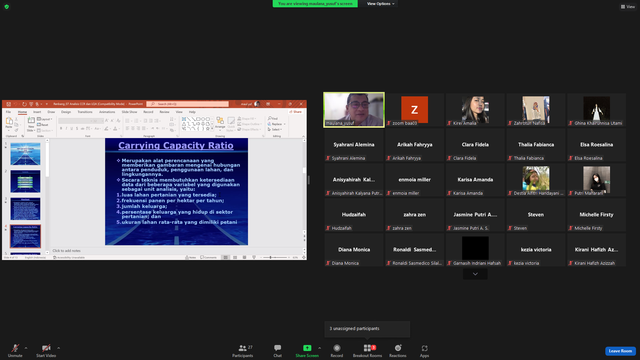
Task: Select the zoom baa03 participant tile
Action: coord(414,110)
